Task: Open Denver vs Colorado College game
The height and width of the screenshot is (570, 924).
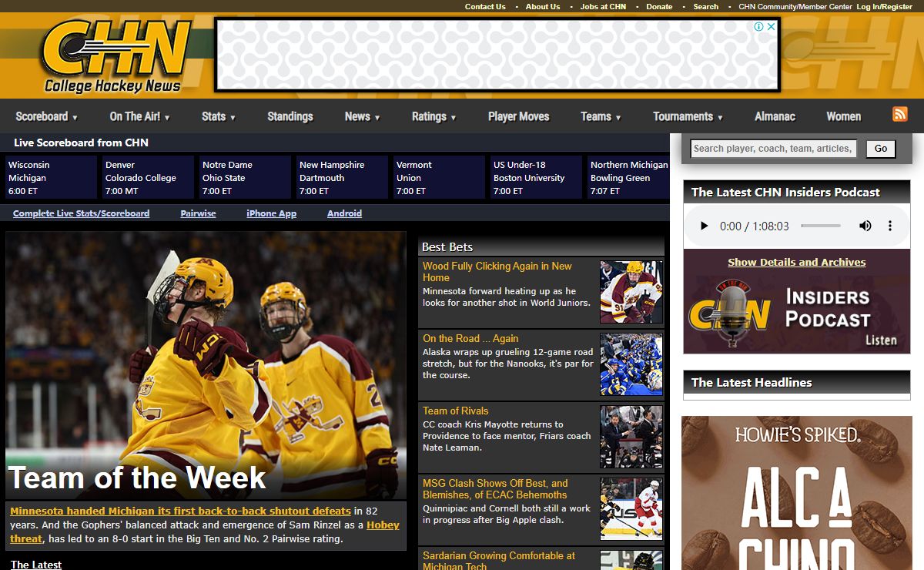Action: pos(149,177)
